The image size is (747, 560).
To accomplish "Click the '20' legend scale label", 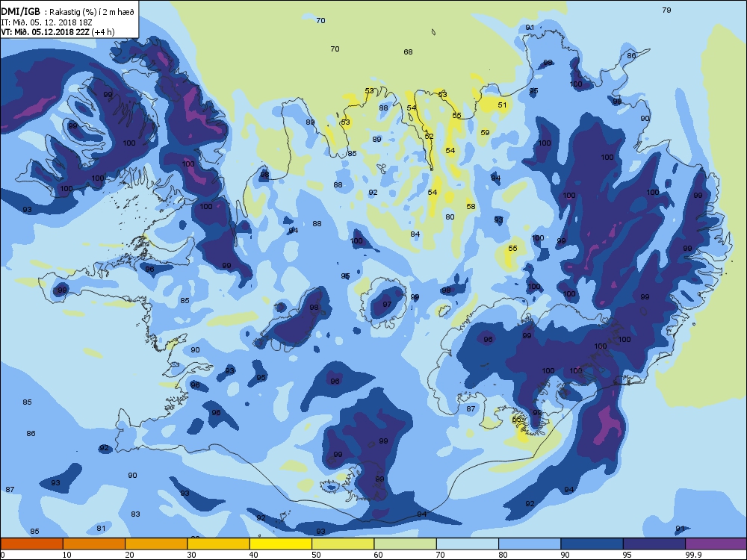I will coord(129,555).
